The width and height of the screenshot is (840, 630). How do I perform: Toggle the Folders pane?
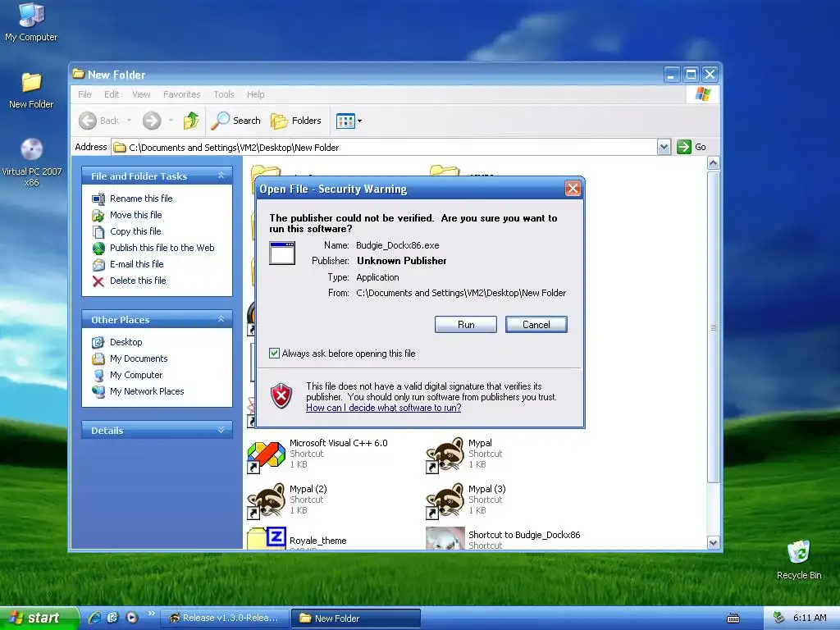click(x=295, y=121)
